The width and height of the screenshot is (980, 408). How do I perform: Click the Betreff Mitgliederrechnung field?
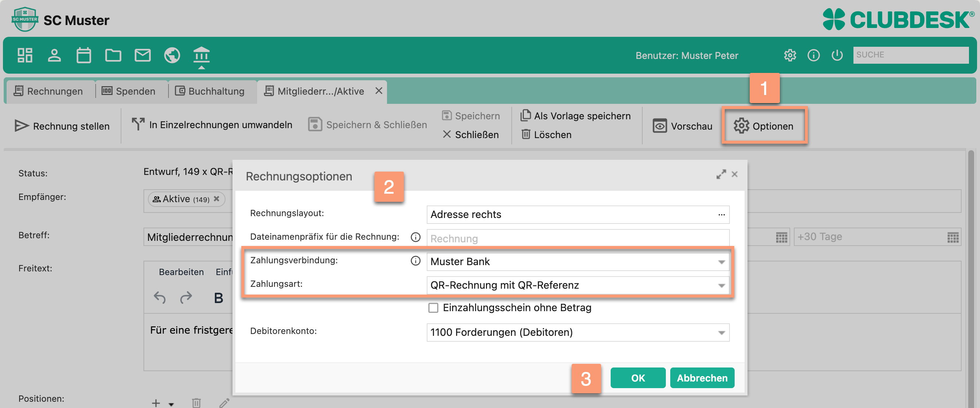tap(188, 237)
